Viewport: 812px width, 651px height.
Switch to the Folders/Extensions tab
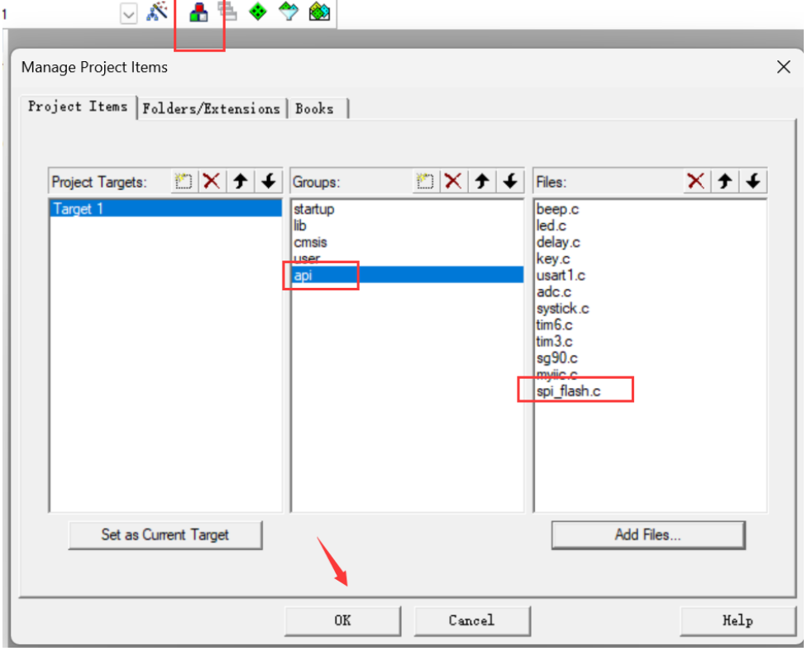(212, 108)
